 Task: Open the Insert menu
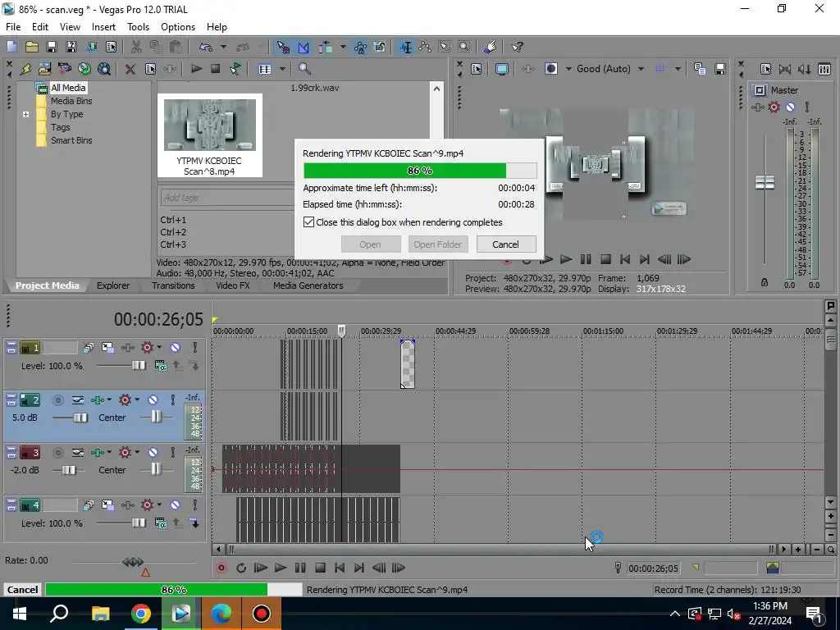click(103, 27)
